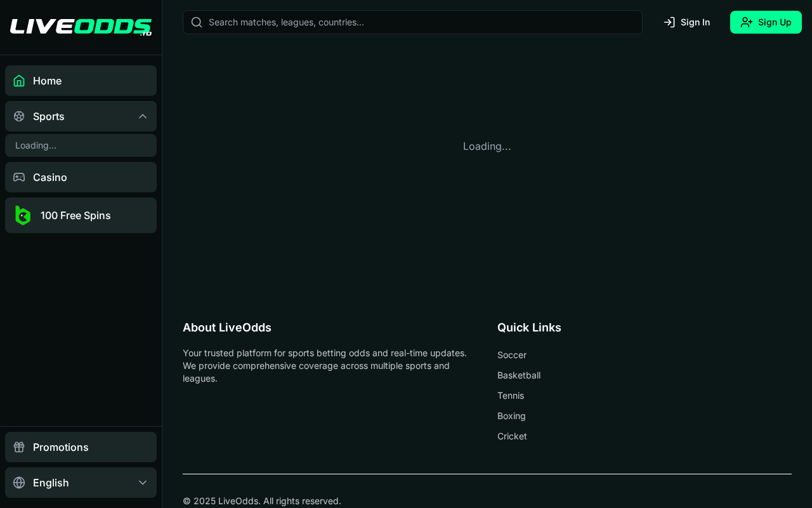The width and height of the screenshot is (812, 508).
Task: Click the Home house icon
Action: [19, 81]
